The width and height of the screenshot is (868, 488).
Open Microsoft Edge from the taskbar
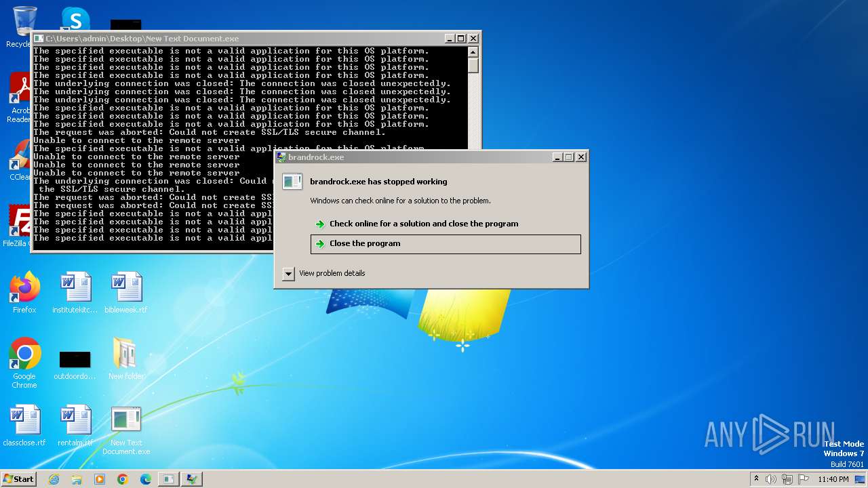click(146, 479)
